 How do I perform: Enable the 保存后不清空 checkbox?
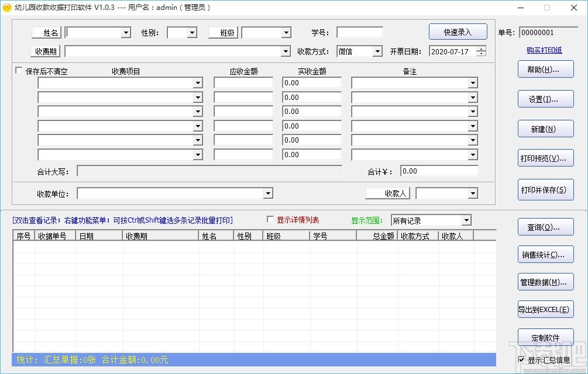pos(19,70)
